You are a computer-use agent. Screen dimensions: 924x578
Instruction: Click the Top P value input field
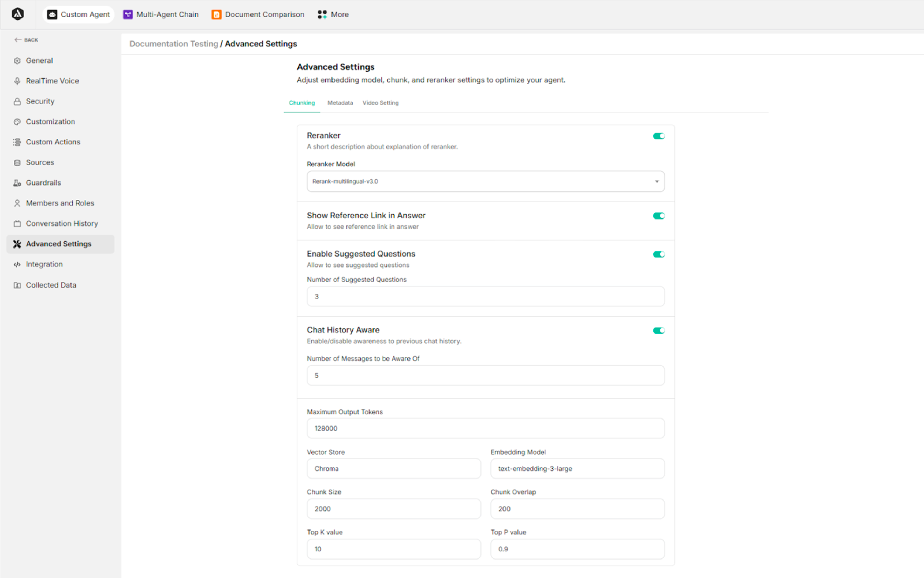[x=577, y=549]
